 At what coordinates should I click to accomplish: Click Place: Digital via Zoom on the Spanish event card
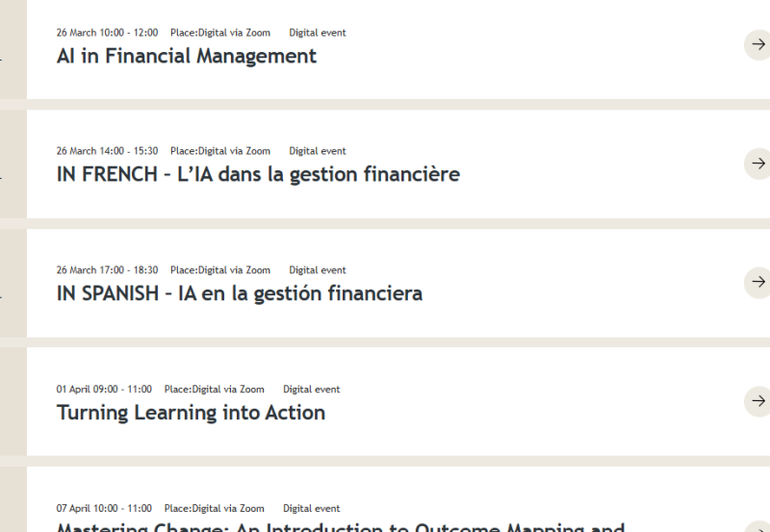tap(220, 270)
